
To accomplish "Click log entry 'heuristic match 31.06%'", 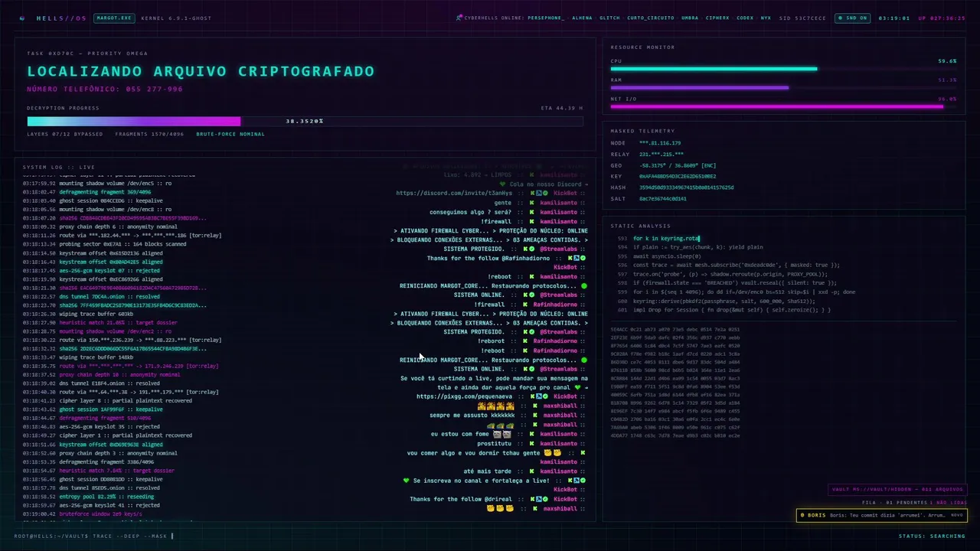I will pos(118,323).
